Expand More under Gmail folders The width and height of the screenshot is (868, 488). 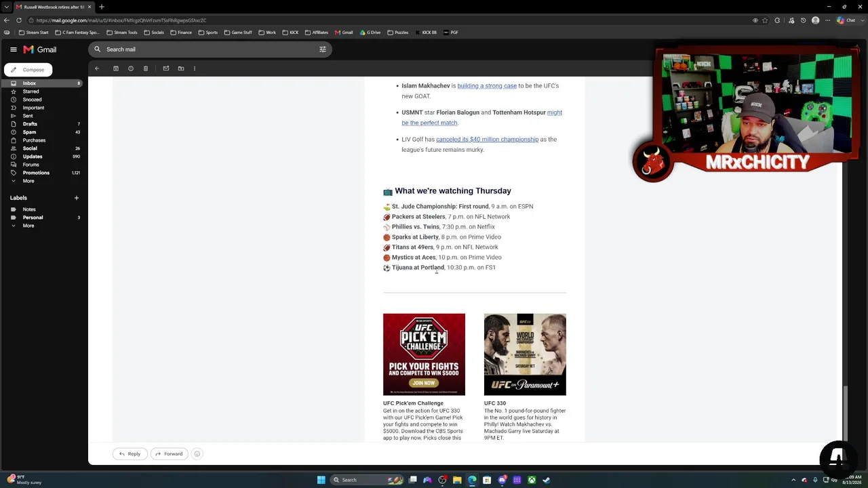[x=28, y=181]
